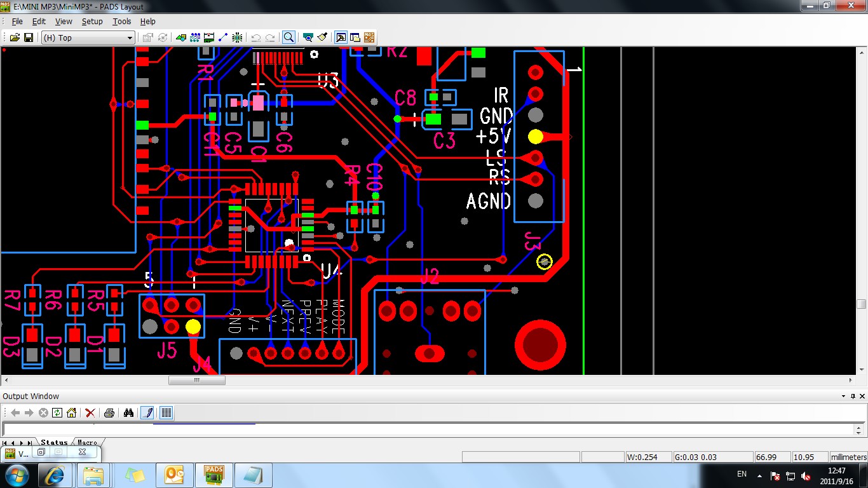868x488 pixels.
Task: Click the Home button in Output Window
Action: tap(72, 413)
